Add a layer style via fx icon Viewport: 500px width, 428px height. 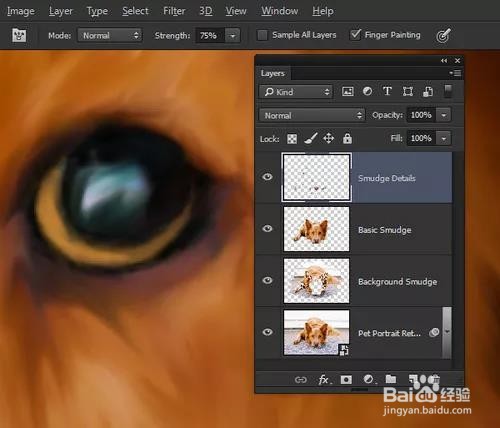tap(324, 380)
